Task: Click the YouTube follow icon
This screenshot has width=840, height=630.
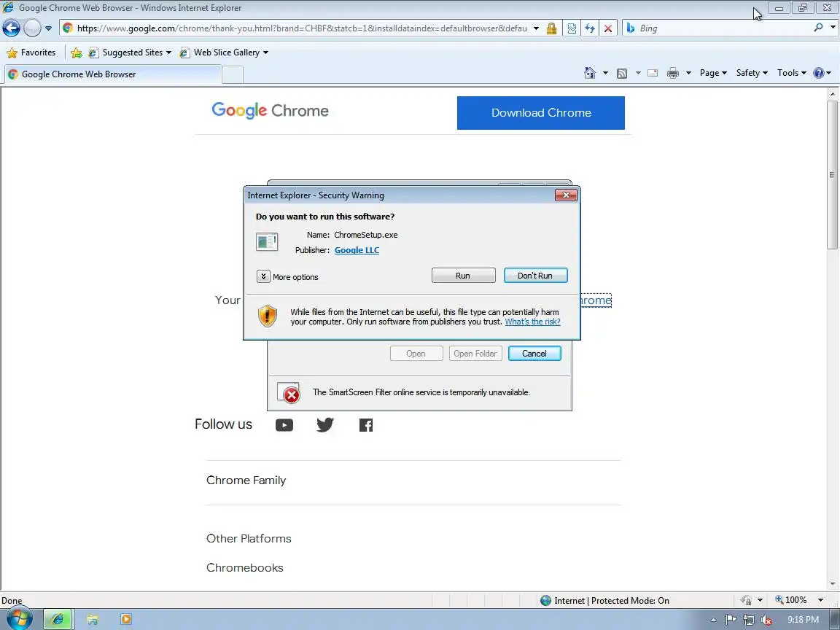Action: (284, 425)
